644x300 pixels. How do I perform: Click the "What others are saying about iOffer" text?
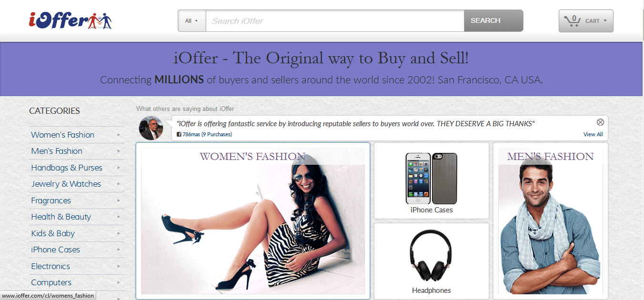(x=185, y=109)
